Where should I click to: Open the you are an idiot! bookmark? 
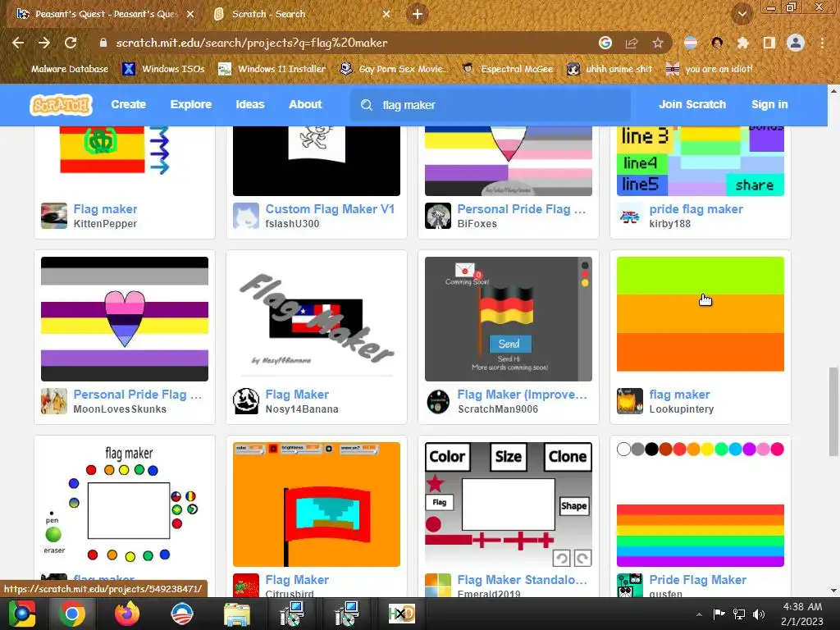coord(710,69)
